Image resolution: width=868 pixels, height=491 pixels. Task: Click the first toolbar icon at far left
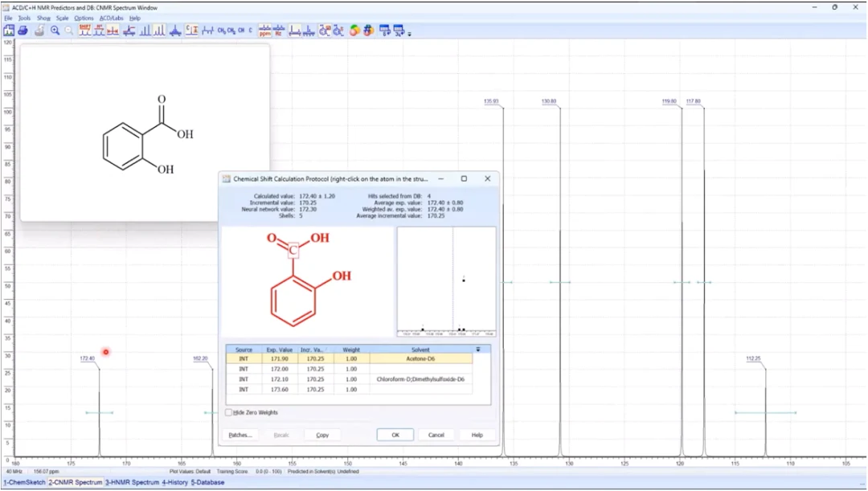pos(9,31)
